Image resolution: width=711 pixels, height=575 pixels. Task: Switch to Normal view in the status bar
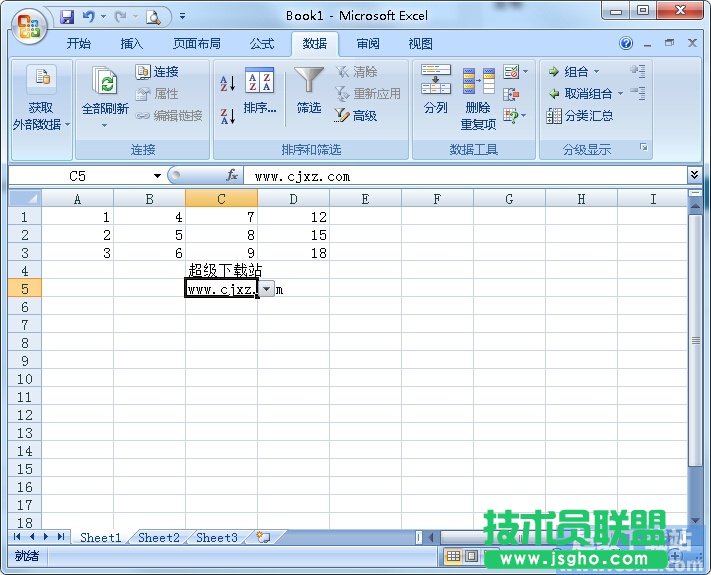pyautogui.click(x=454, y=557)
